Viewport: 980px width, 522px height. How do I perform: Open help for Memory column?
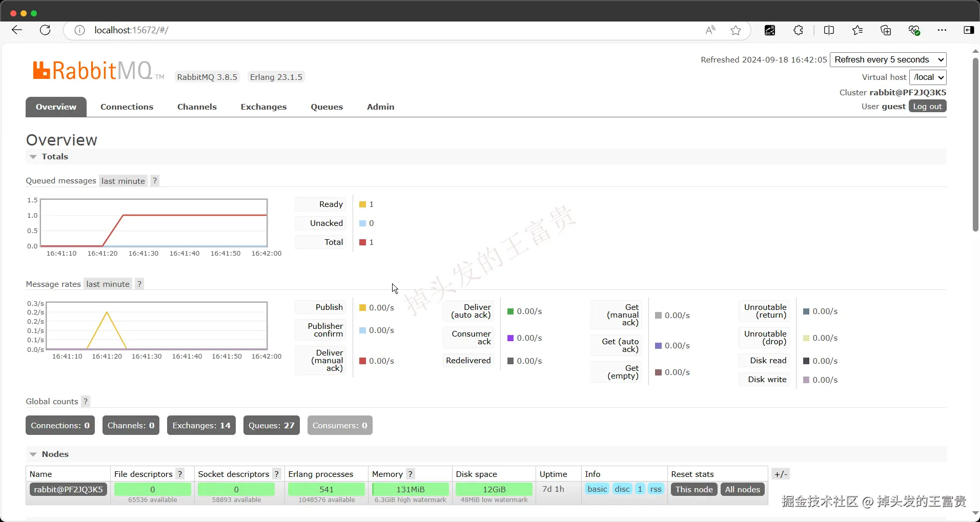coord(410,474)
